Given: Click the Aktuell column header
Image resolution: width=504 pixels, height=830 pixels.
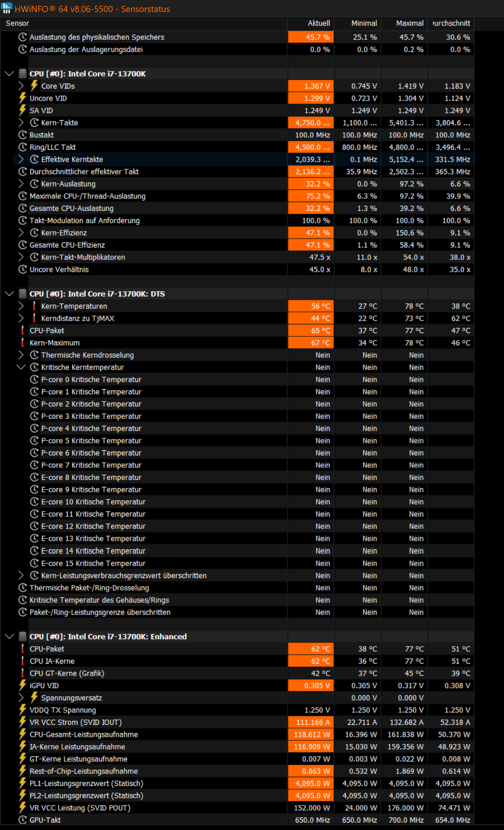Looking at the screenshot, I should 311,23.
